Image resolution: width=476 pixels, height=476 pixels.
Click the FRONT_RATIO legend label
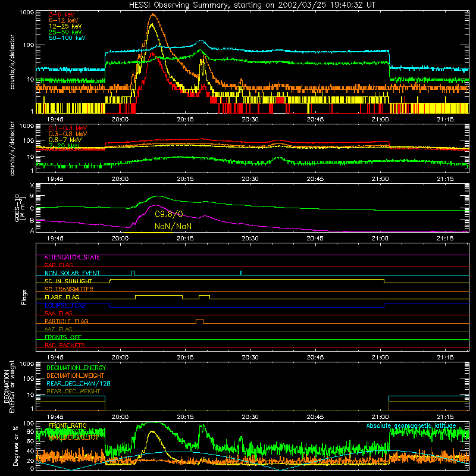[x=68, y=425]
